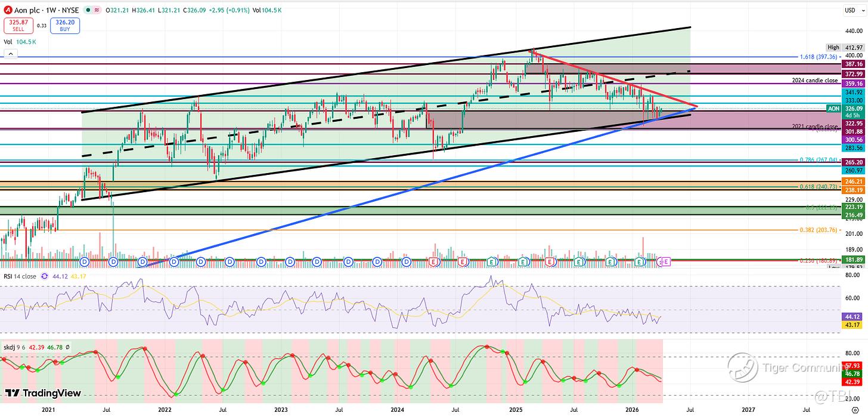Click the green AON symbol tag on the price scale

(833, 109)
